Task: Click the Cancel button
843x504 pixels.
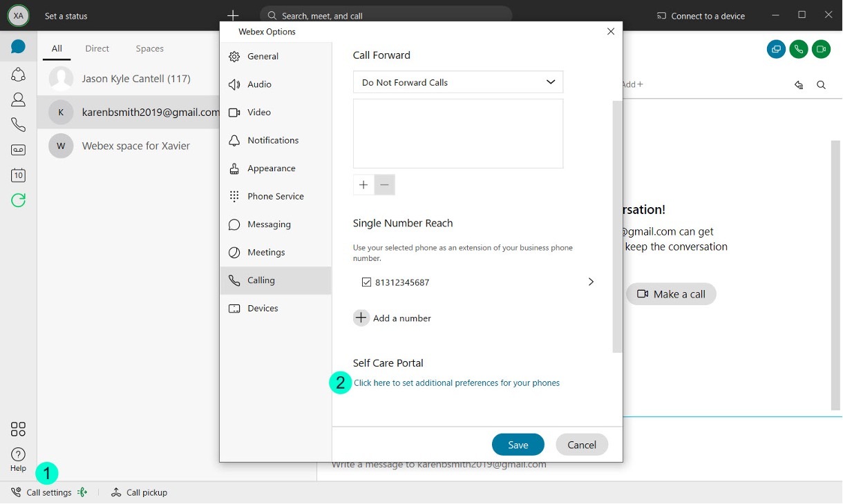Action: click(582, 445)
